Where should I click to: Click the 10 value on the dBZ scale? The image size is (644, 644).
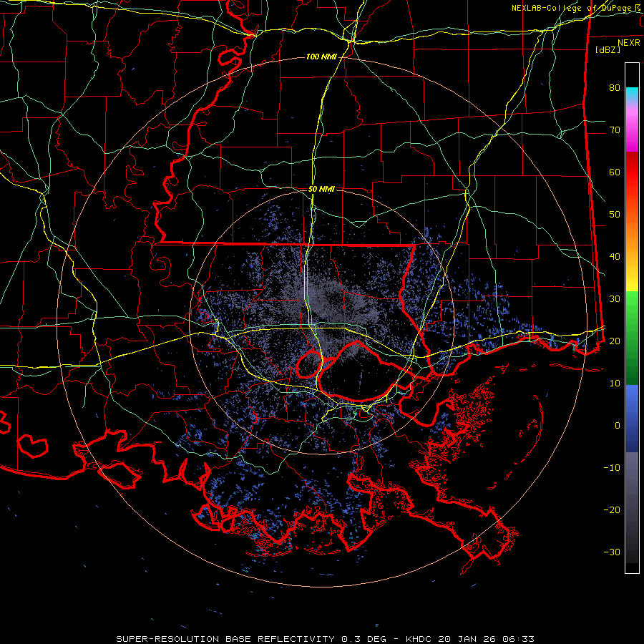615,384
